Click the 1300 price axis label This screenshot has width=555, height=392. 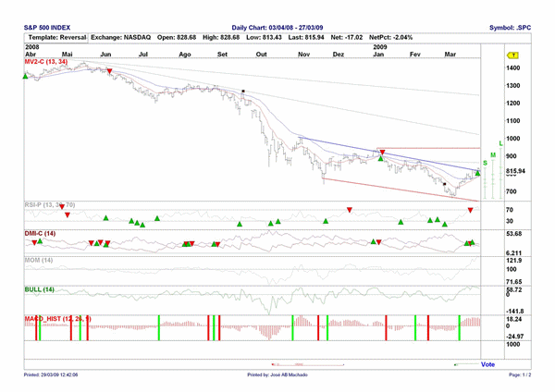513,86
